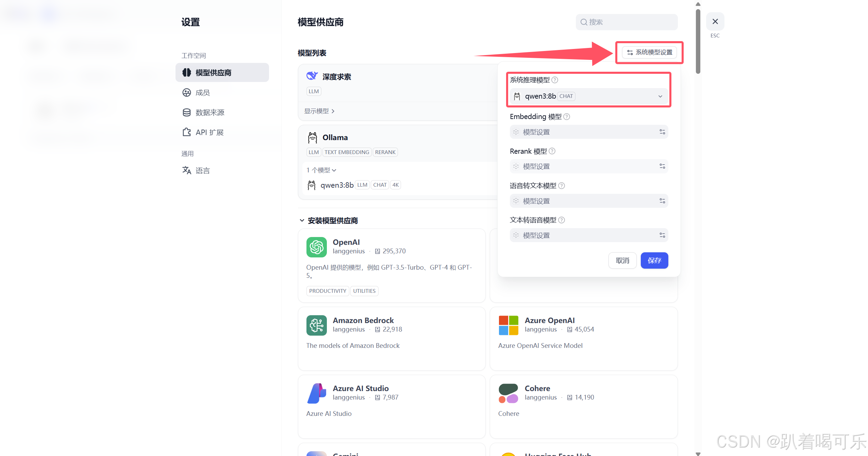868x456 pixels.
Task: Click the Amazon Bedrock logo icon
Action: pyautogui.click(x=316, y=325)
